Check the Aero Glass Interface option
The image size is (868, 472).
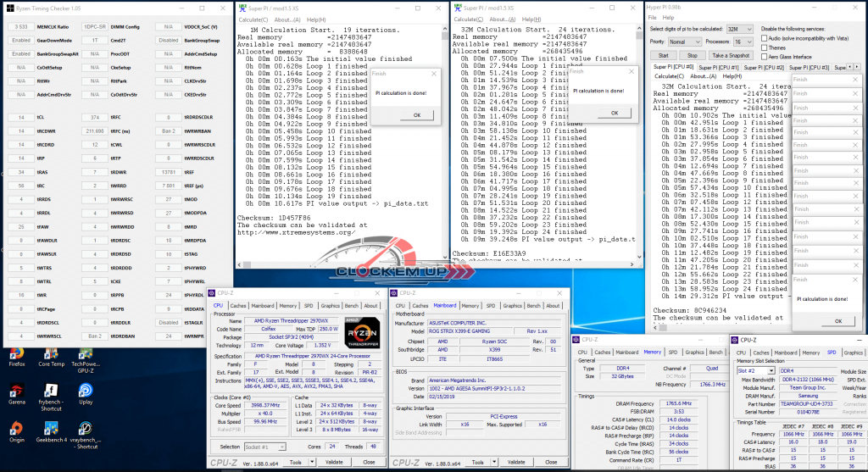[765, 57]
